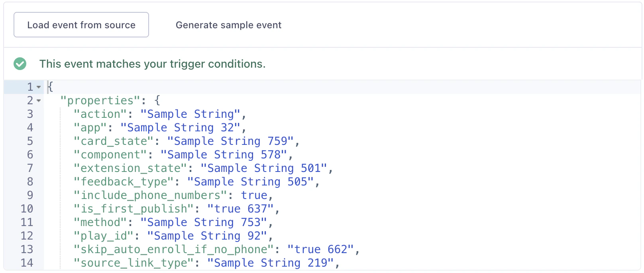This screenshot has width=644, height=273.
Task: Select the card_state sample value
Action: click(233, 141)
